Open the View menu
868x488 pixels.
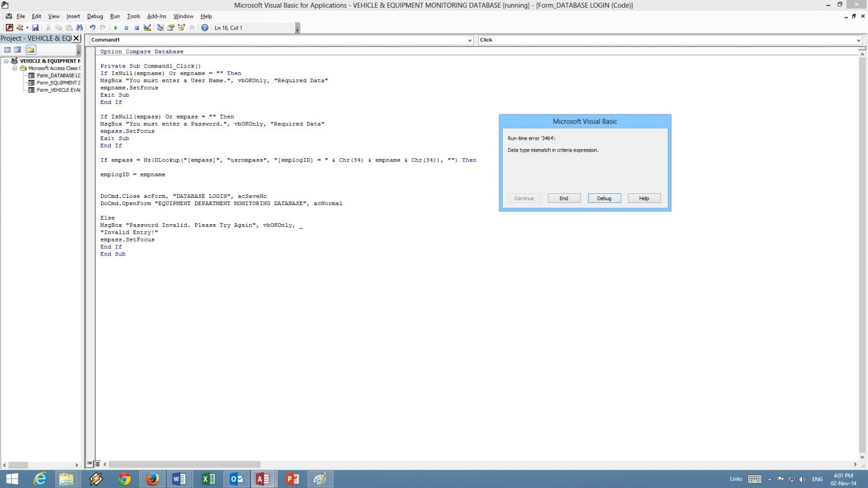[x=54, y=16]
